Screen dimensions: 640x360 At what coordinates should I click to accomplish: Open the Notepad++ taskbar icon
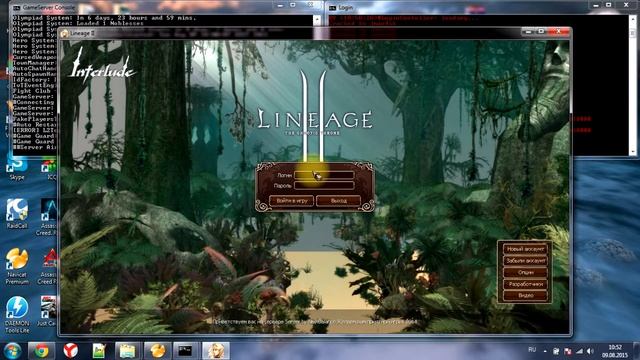[x=99, y=351]
